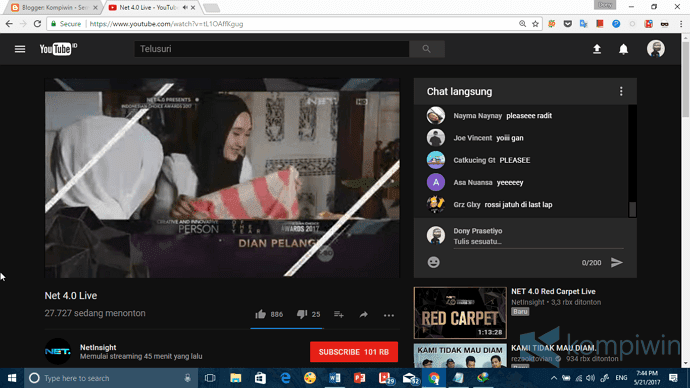The height and width of the screenshot is (388, 690).
Task: Open Kami Tidak Mau Diam thumbnail
Action: point(460,355)
